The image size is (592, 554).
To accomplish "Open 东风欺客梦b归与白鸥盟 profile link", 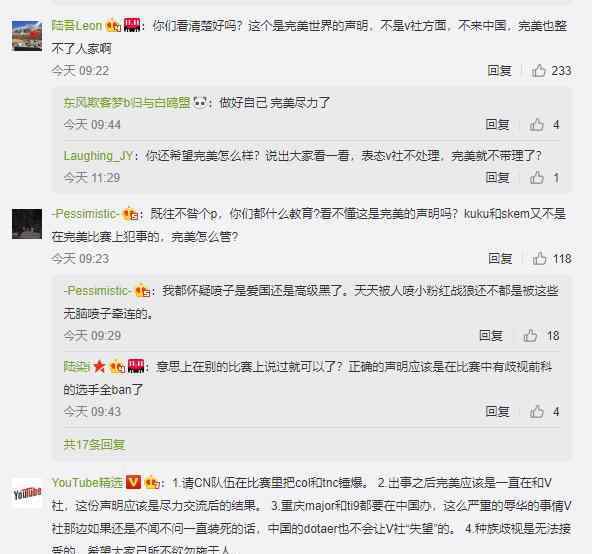I will [127, 103].
